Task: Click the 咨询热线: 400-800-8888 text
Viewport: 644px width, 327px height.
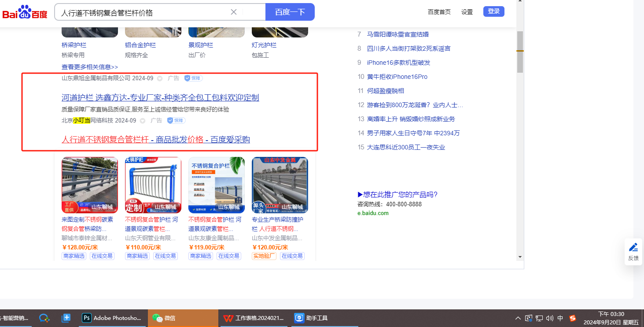Action: click(x=390, y=204)
